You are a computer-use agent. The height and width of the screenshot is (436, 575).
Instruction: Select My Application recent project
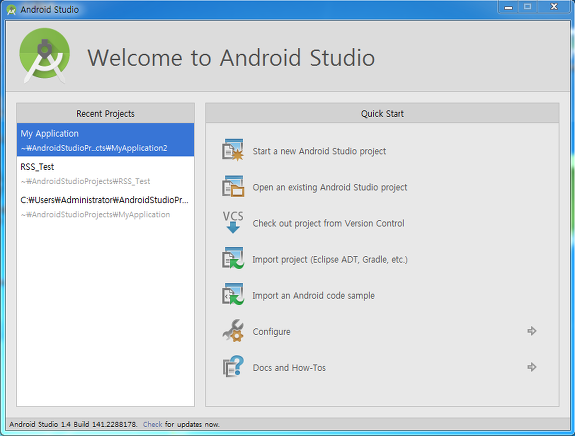[105, 140]
